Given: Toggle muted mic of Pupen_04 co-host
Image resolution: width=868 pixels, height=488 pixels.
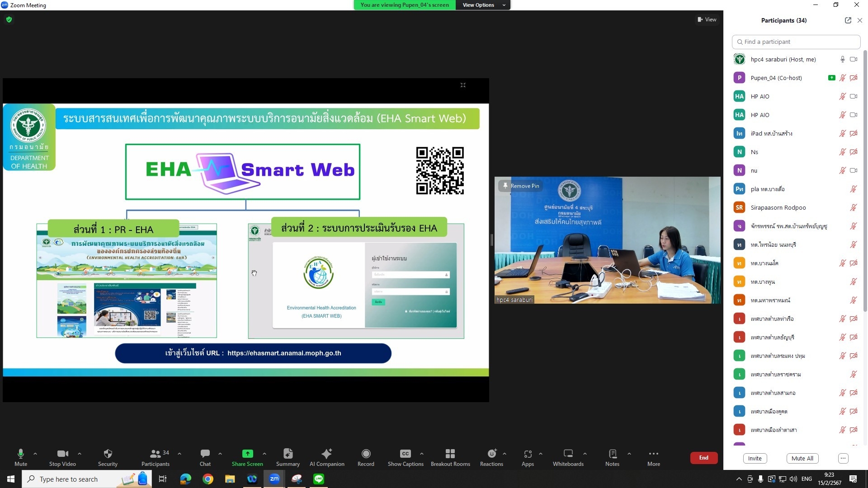Looking at the screenshot, I should (842, 78).
